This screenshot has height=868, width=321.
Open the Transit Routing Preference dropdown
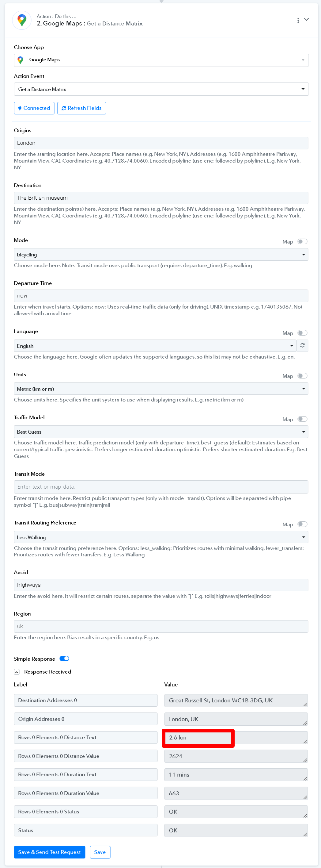tap(161, 537)
